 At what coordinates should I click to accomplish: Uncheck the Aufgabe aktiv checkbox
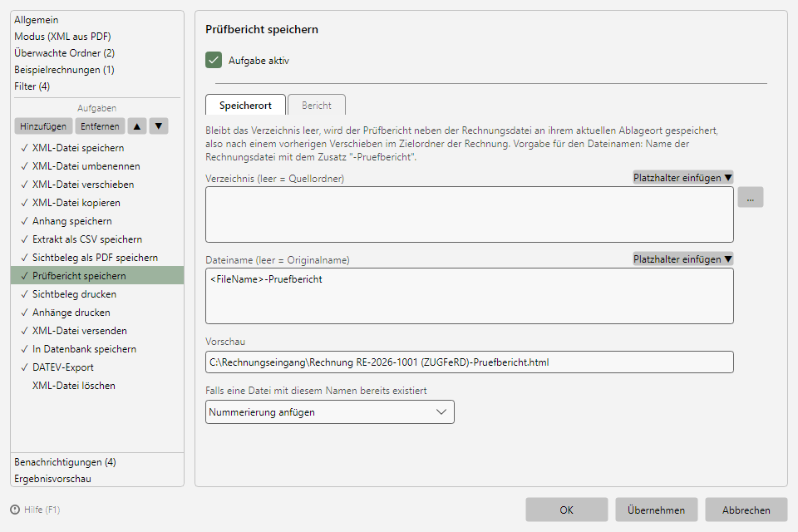tap(214, 60)
